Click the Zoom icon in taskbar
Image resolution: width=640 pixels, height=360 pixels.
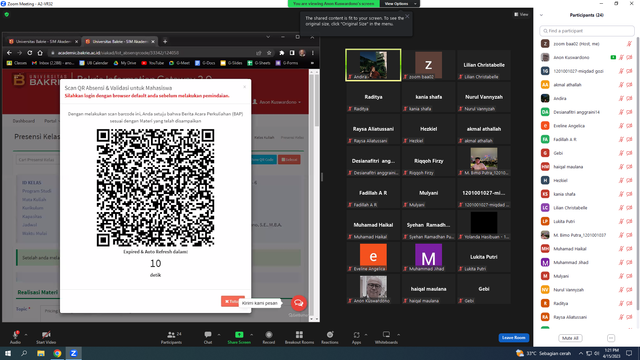pos(73,353)
